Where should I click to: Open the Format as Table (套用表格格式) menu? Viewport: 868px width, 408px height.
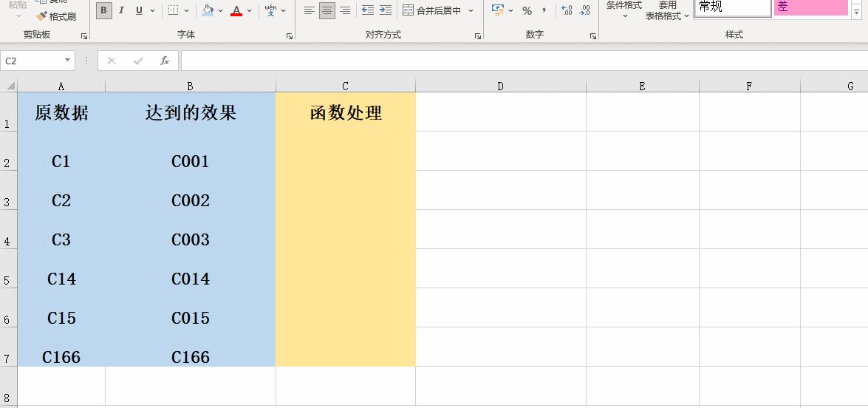[667, 10]
